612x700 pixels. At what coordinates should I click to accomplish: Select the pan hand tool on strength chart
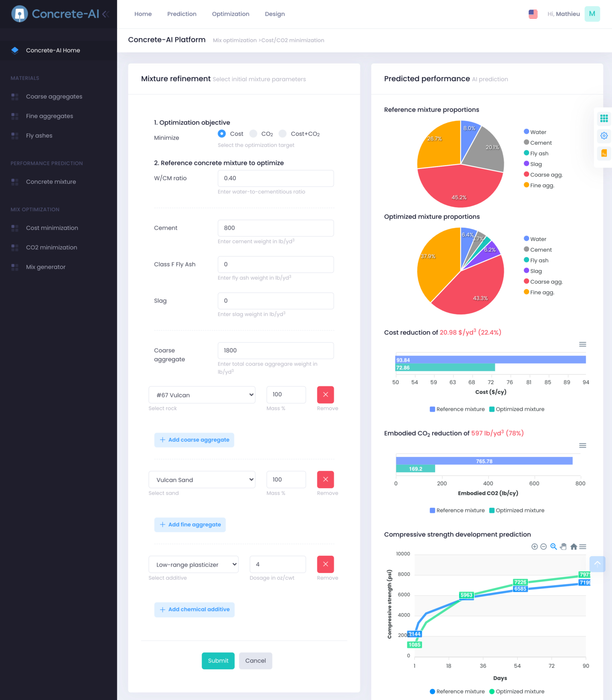point(563,546)
